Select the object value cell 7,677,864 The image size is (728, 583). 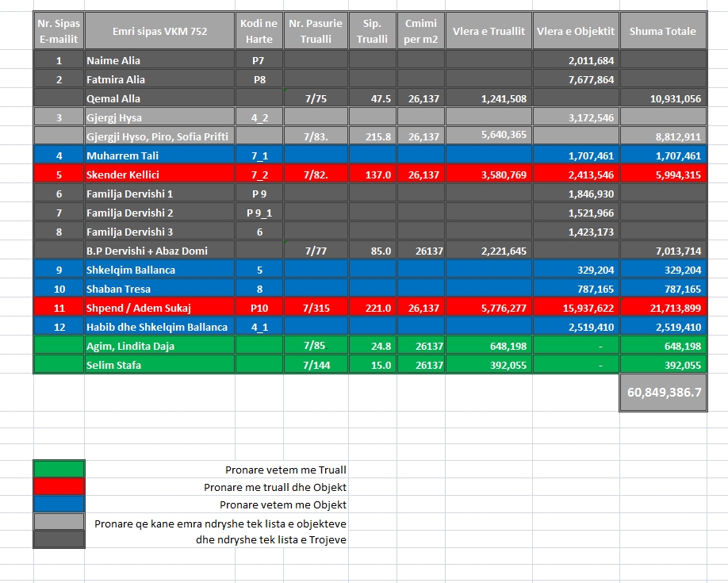pyautogui.click(x=576, y=79)
